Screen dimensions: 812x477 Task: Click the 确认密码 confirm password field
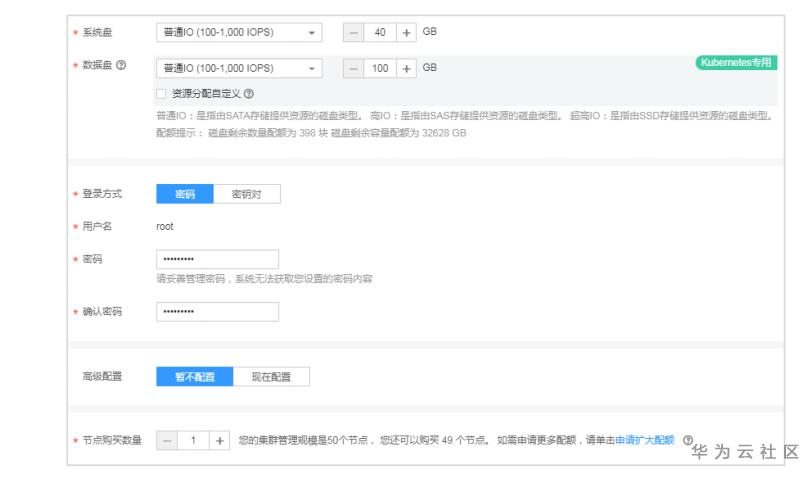pos(218,312)
